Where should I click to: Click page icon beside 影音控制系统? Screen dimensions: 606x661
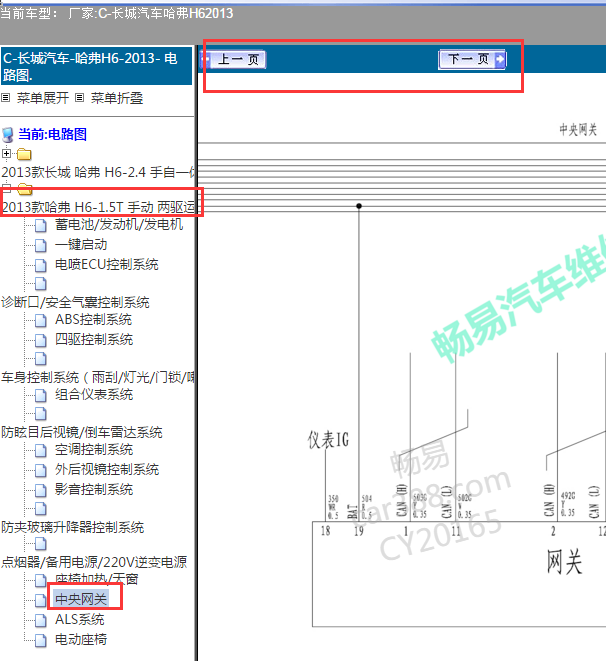(40, 490)
